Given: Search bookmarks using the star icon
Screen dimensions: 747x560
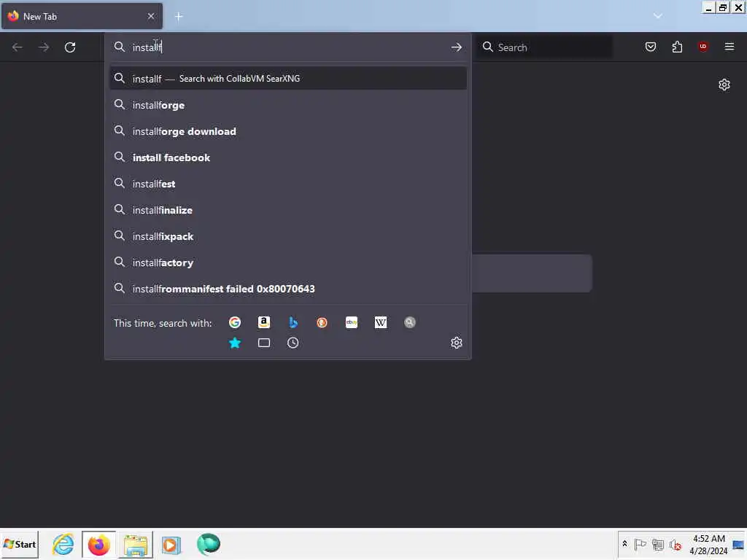Looking at the screenshot, I should click(x=235, y=343).
